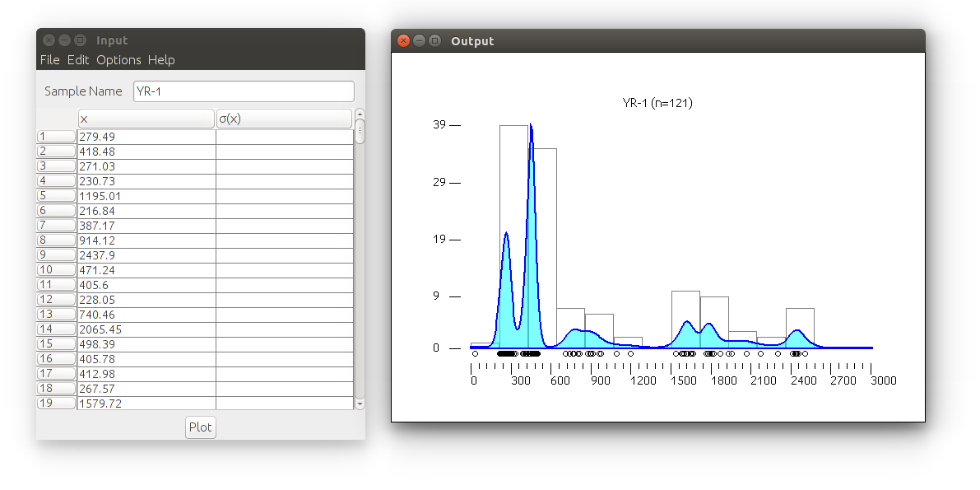
Task: Minimize the Output plot window
Action: click(419, 41)
